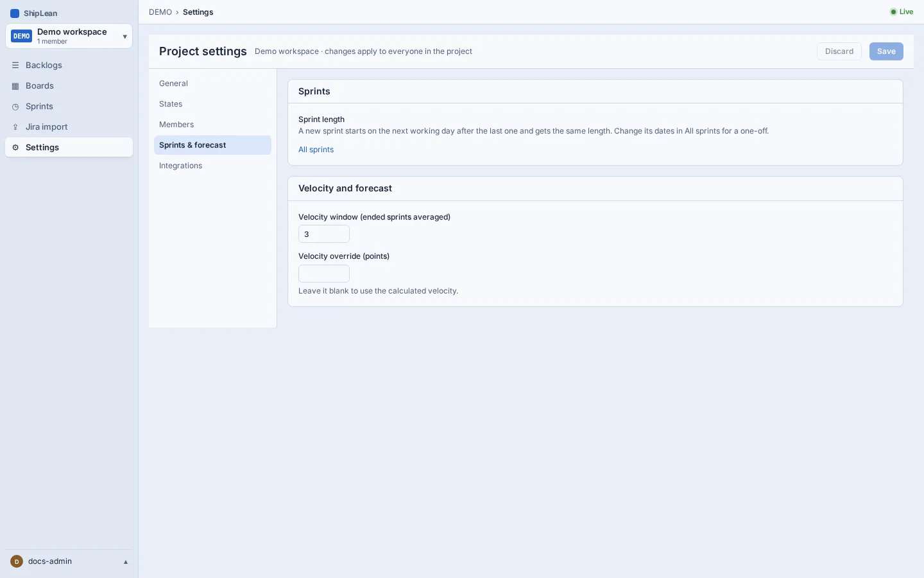924x578 pixels.
Task: Click the Boards grid icon in sidebar
Action: pyautogui.click(x=15, y=86)
